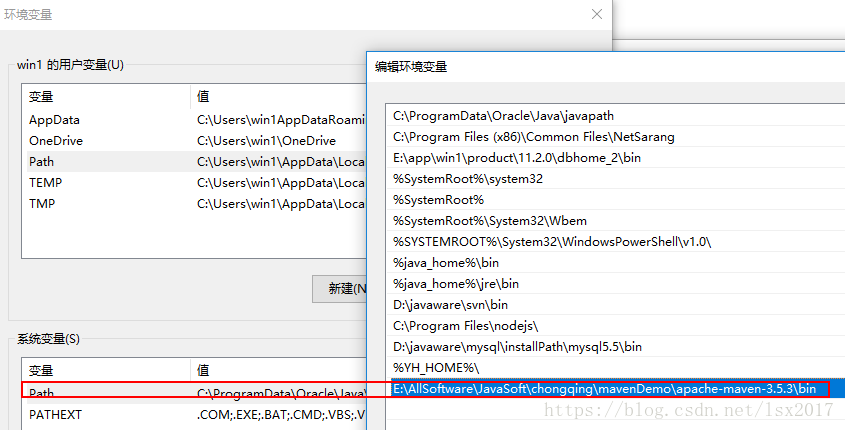Image resolution: width=845 pixels, height=430 pixels.
Task: Select E:\app\win1\product\11.2.0\dbhome_2\bin entry
Action: point(615,158)
